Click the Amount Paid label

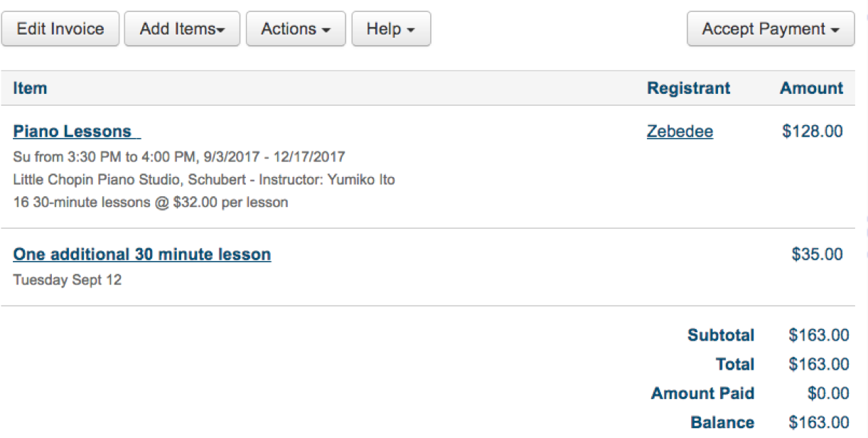pyautogui.click(x=702, y=394)
